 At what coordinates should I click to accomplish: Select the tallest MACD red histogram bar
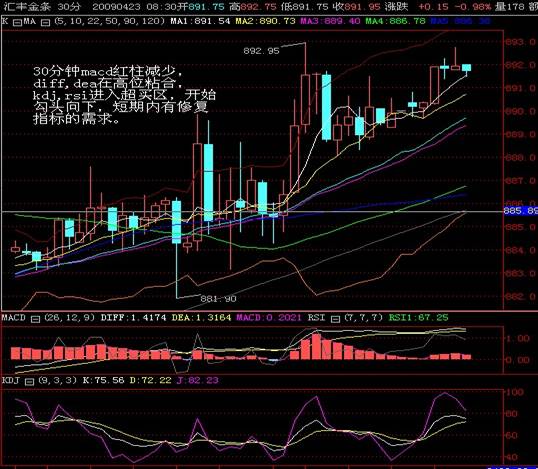click(x=316, y=346)
